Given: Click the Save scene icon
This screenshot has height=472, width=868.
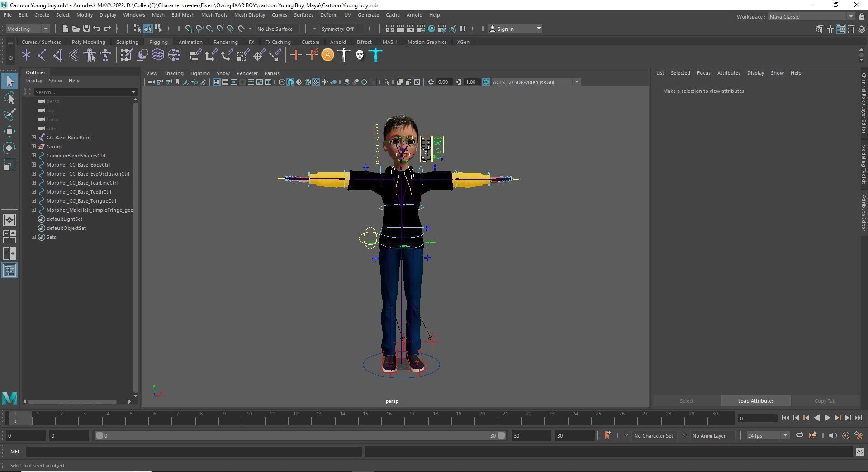Looking at the screenshot, I should (86, 29).
